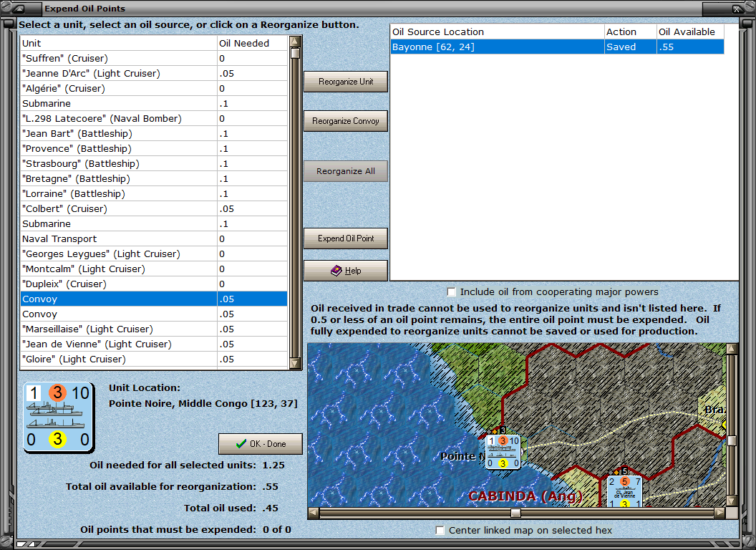Screen dimensions: 756x550
Task: Click the Reorganize All button
Action: click(346, 171)
